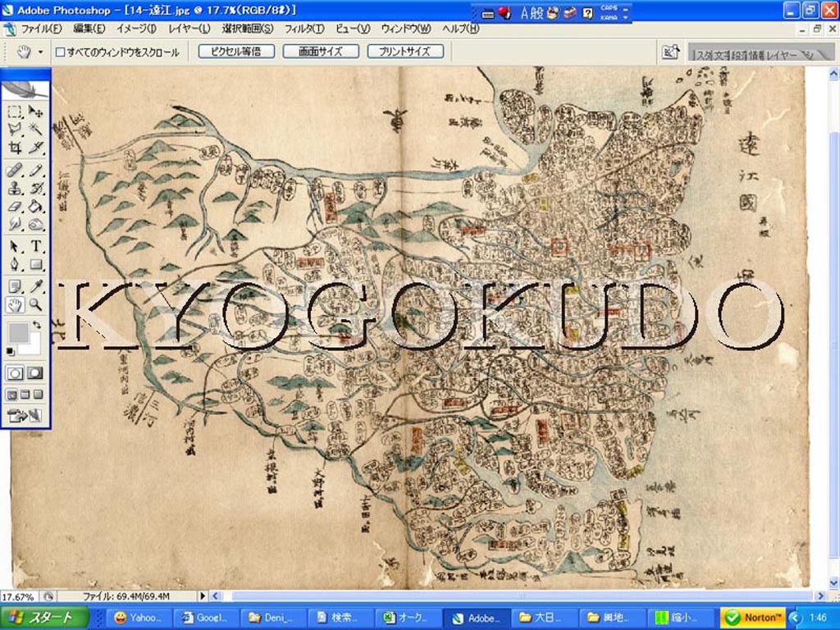This screenshot has width=840, height=630.
Task: Click the 画面サイズ button
Action: point(321,52)
